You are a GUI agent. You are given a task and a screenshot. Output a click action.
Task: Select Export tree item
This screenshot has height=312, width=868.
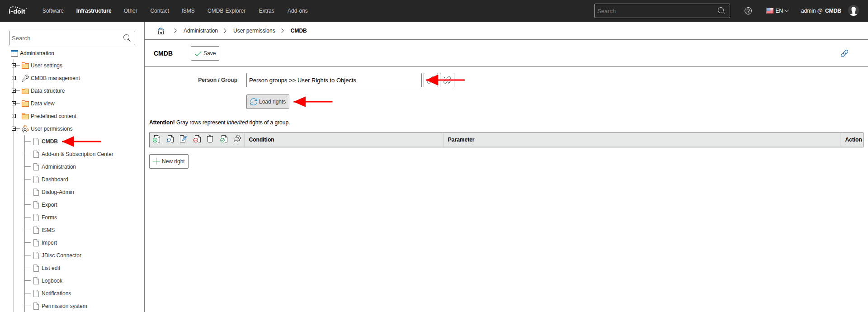pyautogui.click(x=49, y=205)
